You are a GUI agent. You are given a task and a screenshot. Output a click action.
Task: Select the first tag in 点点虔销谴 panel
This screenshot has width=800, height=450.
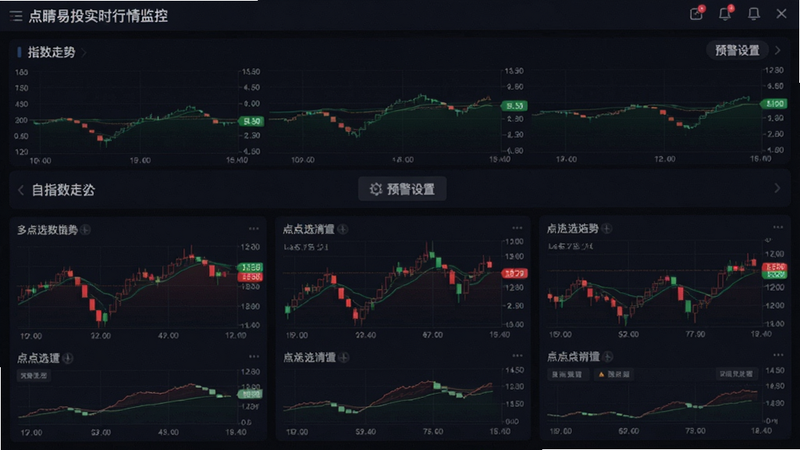point(567,374)
